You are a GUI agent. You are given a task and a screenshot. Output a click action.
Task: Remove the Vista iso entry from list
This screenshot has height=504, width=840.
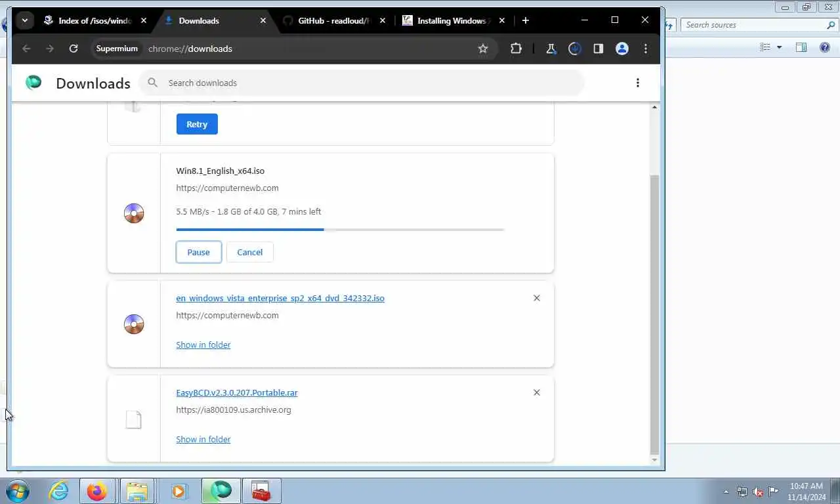coord(537,298)
